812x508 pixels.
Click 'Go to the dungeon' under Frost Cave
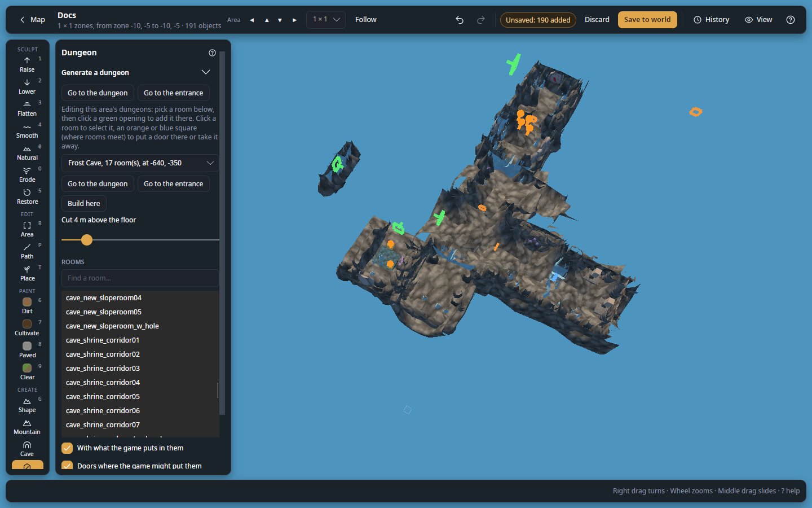pos(98,184)
